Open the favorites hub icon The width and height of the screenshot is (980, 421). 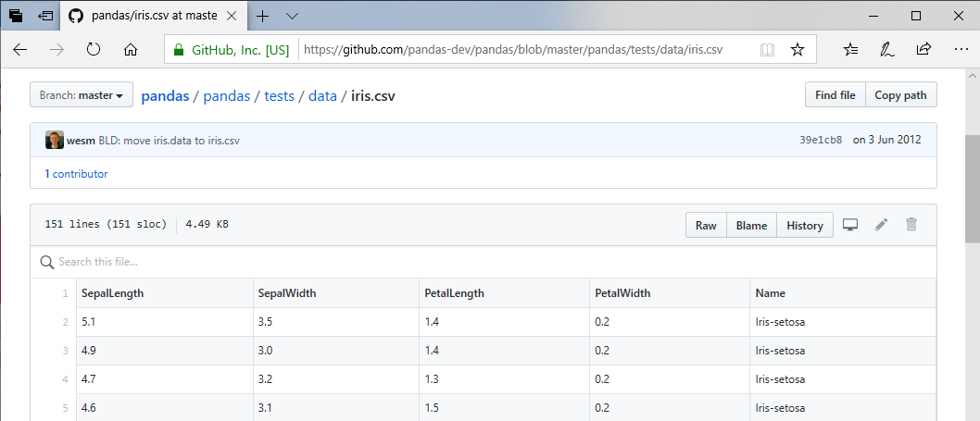click(x=851, y=50)
